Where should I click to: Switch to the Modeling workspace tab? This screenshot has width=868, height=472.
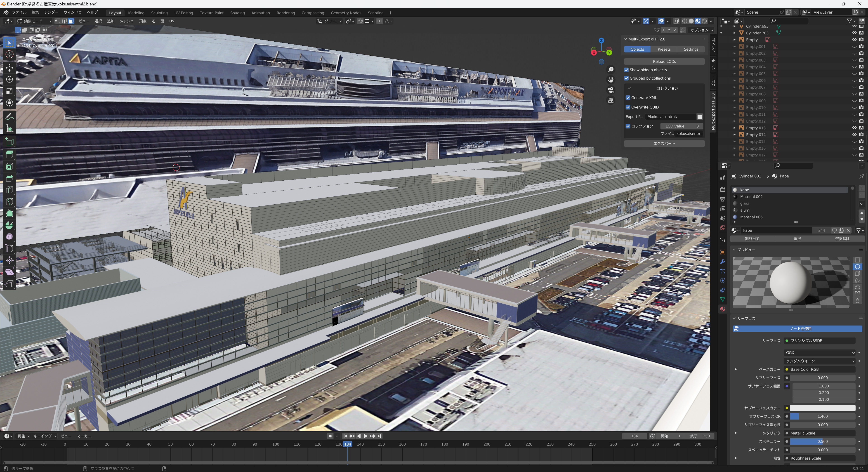tap(136, 13)
